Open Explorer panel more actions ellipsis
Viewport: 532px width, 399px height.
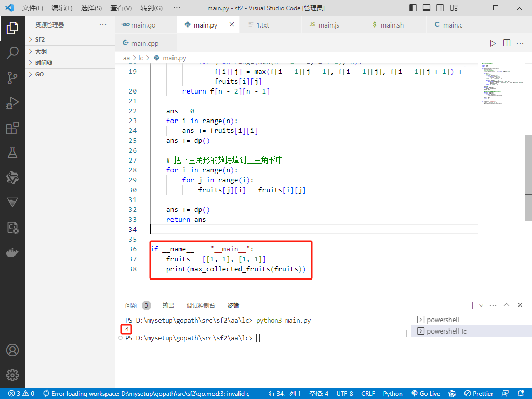[x=103, y=25]
